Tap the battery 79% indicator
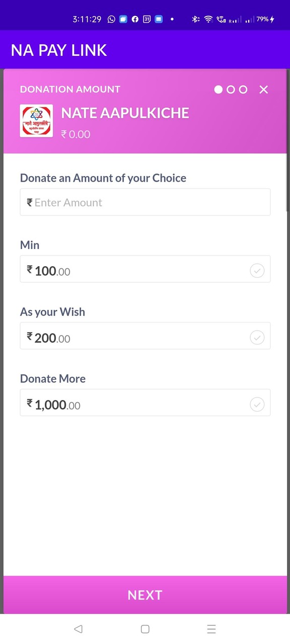The height and width of the screenshot is (644, 290). 264,19
